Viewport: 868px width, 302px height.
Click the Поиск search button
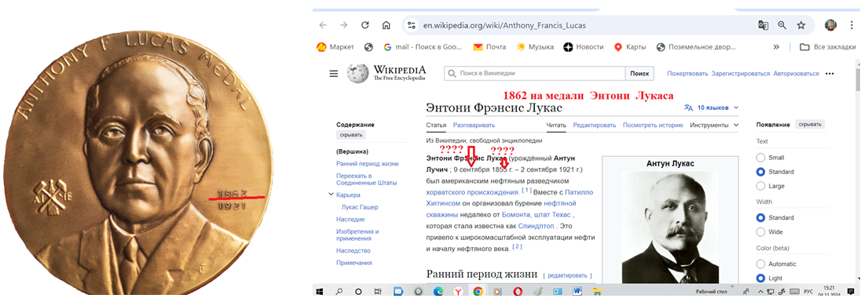[x=639, y=74]
